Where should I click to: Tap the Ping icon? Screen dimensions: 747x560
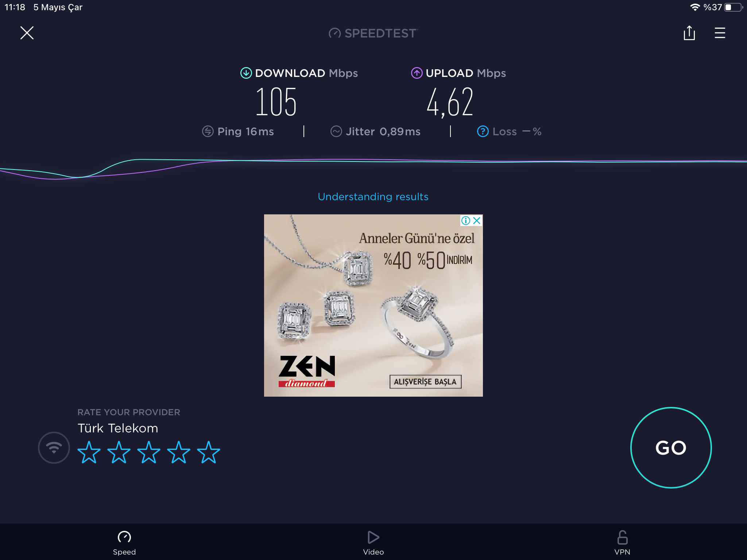(x=208, y=131)
